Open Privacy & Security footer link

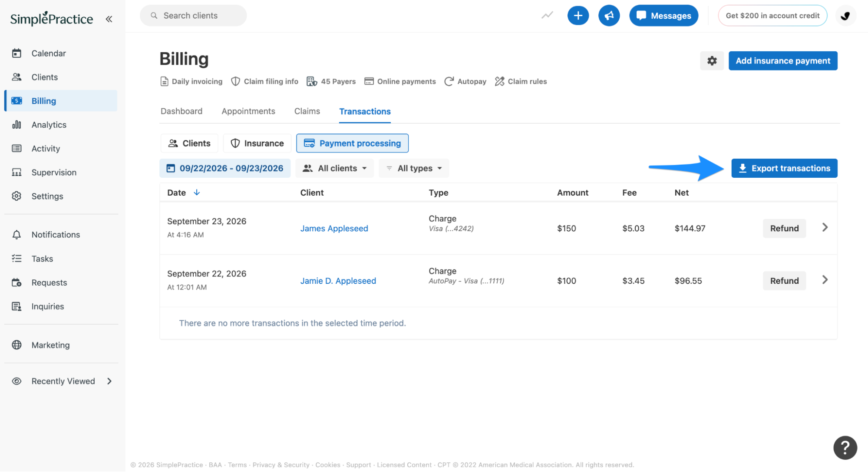pos(281,465)
